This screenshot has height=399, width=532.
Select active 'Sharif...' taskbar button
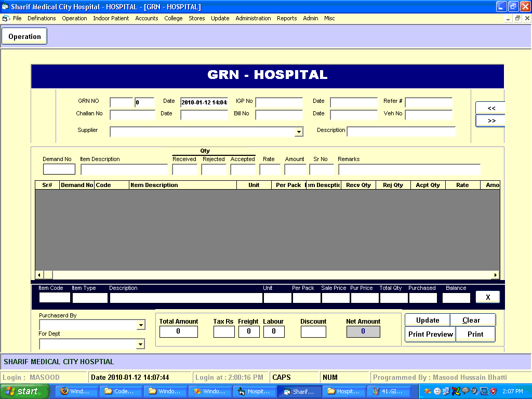coord(299,391)
